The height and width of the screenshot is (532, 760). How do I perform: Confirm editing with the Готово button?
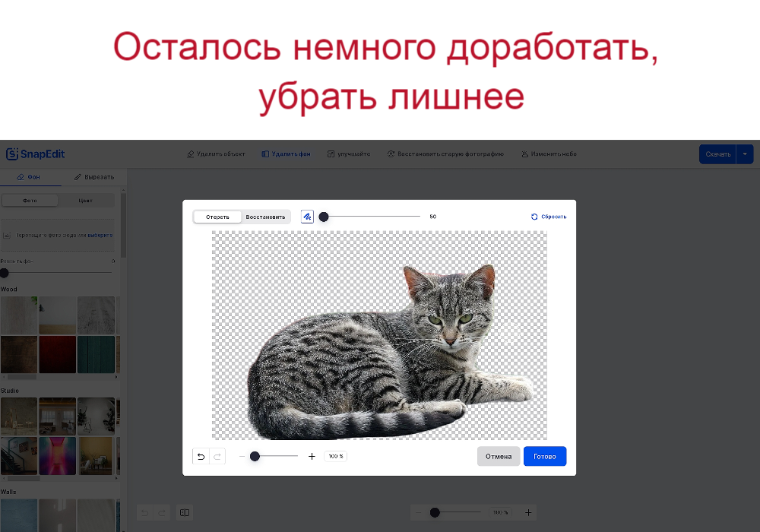544,456
